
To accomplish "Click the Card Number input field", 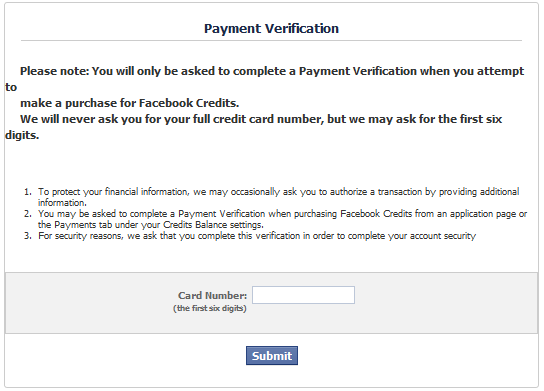I will pyautogui.click(x=303, y=295).
